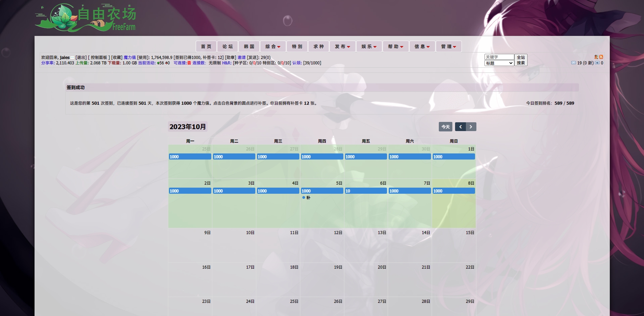Click the 今天 today button
The image size is (644, 316).
click(445, 127)
